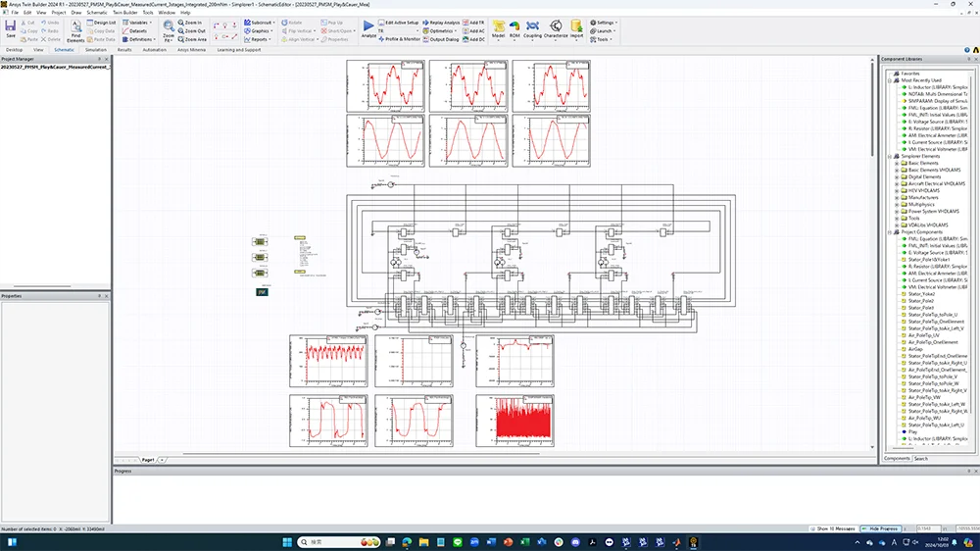Image resolution: width=980 pixels, height=551 pixels.
Task: Select Stator_Yoke2 in Project Components
Action: [921, 294]
